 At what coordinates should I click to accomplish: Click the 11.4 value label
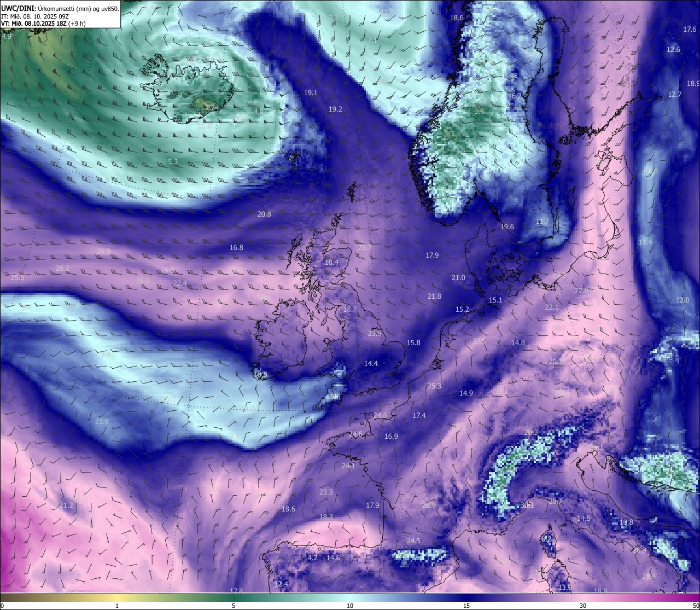click(x=645, y=242)
